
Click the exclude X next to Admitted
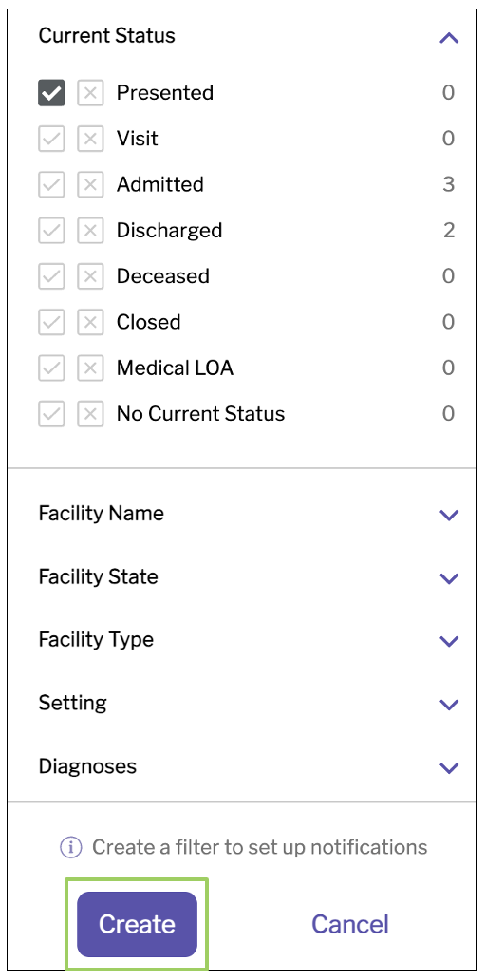click(90, 185)
